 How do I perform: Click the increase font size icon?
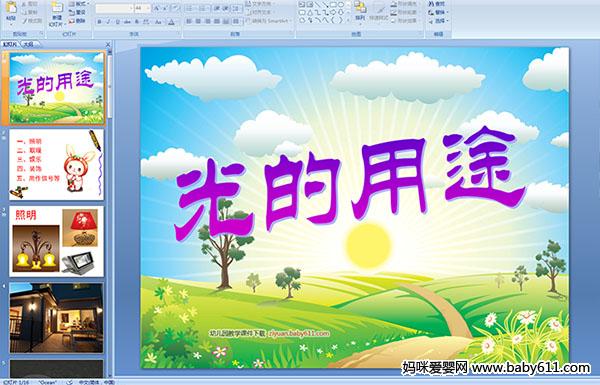pos(157,8)
